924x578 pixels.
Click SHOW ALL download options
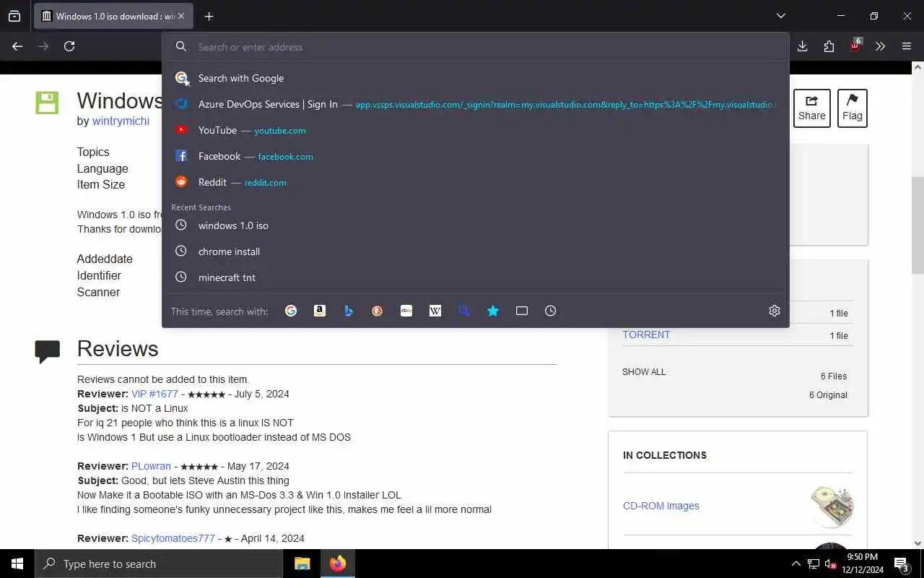point(644,372)
